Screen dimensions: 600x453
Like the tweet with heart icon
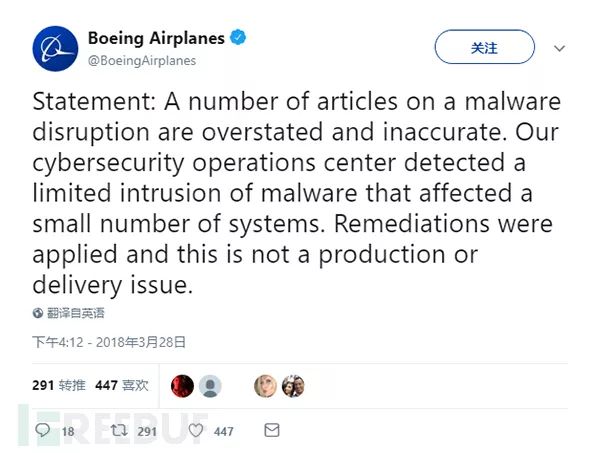tap(195, 430)
